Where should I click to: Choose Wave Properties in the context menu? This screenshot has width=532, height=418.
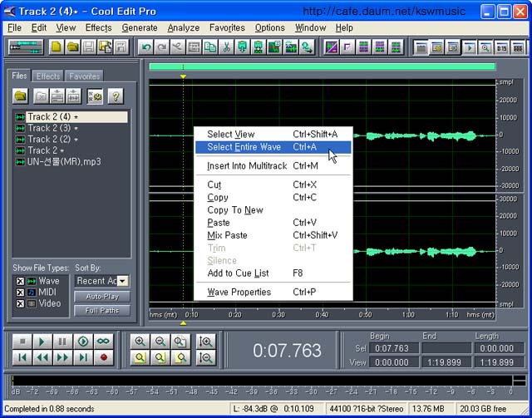[x=273, y=293]
